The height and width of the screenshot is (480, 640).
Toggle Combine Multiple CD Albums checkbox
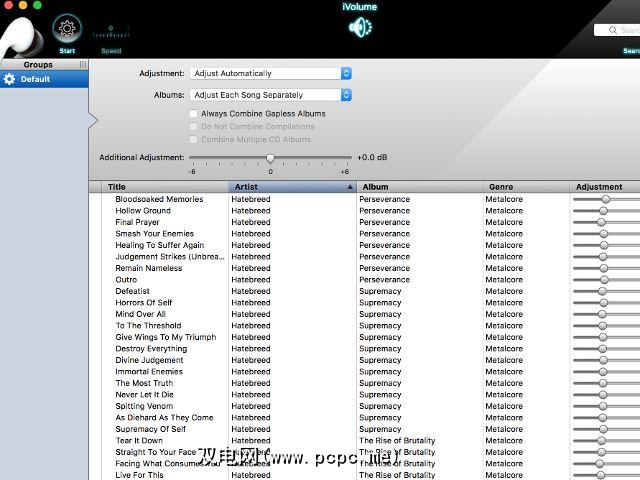[x=193, y=140]
